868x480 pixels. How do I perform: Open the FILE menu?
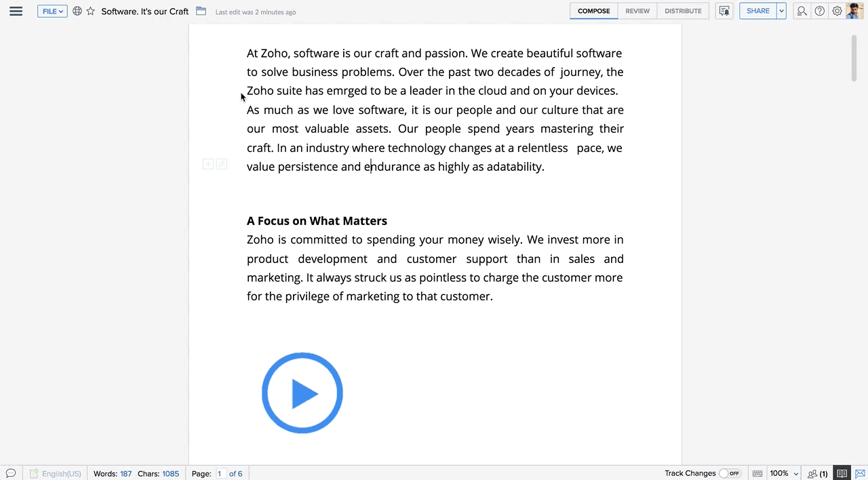pyautogui.click(x=51, y=11)
